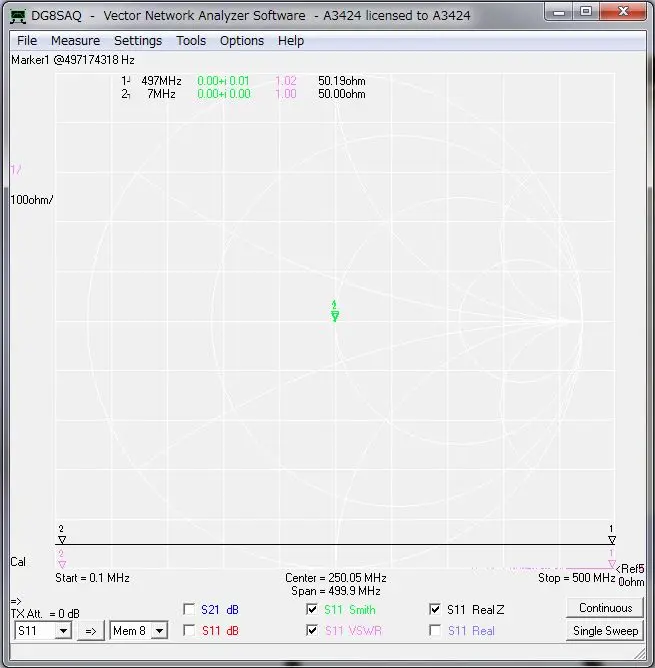This screenshot has height=668, width=655.
Task: Open the Options menu
Action: pyautogui.click(x=242, y=41)
